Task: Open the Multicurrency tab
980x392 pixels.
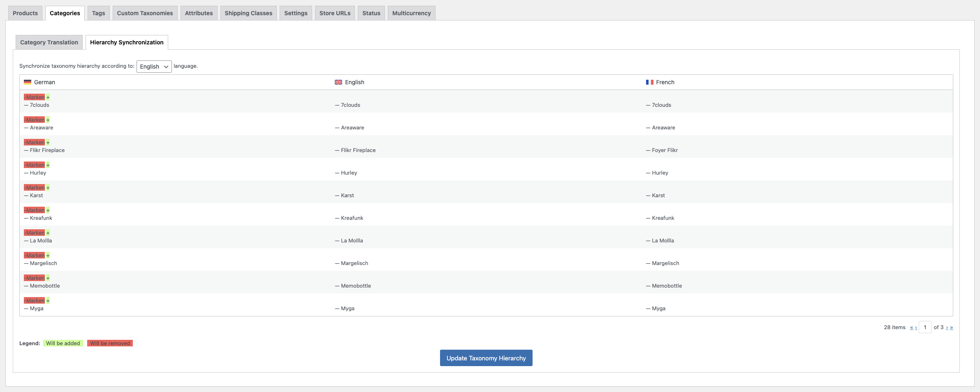Action: point(411,13)
